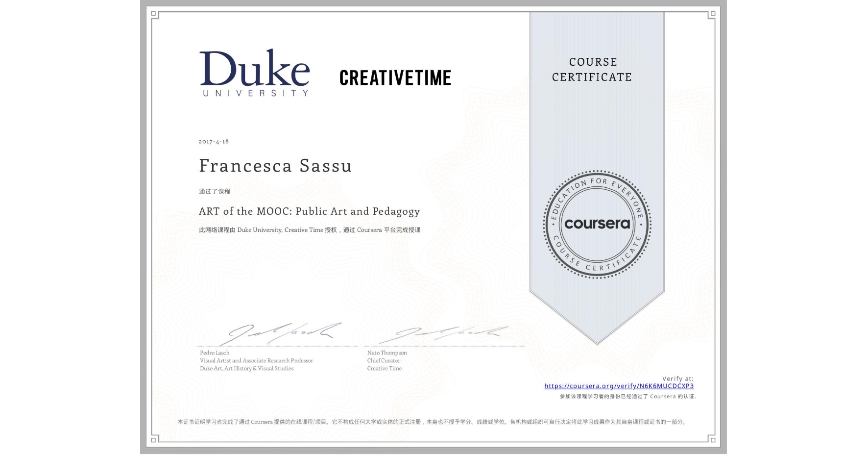The width and height of the screenshot is (868, 455).
Task: Click the CREATIVETIME logo
Action: point(395,77)
